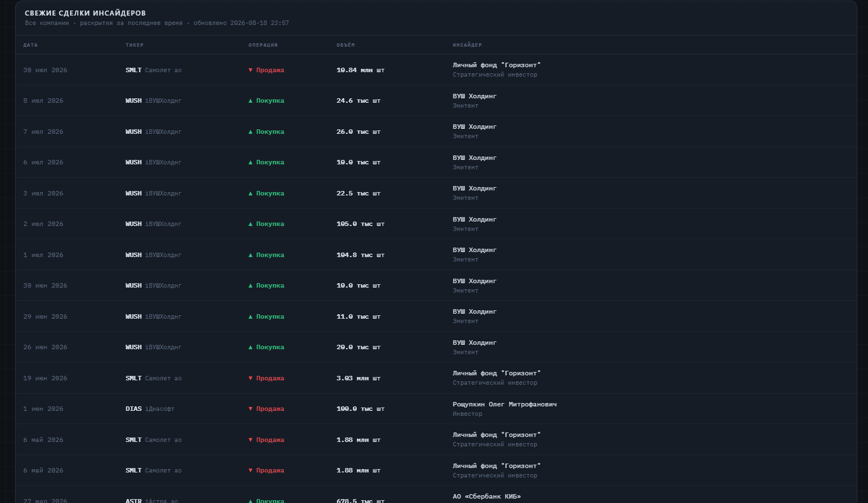
Task: Click 'Продажа' in the DIAS row
Action: point(266,409)
